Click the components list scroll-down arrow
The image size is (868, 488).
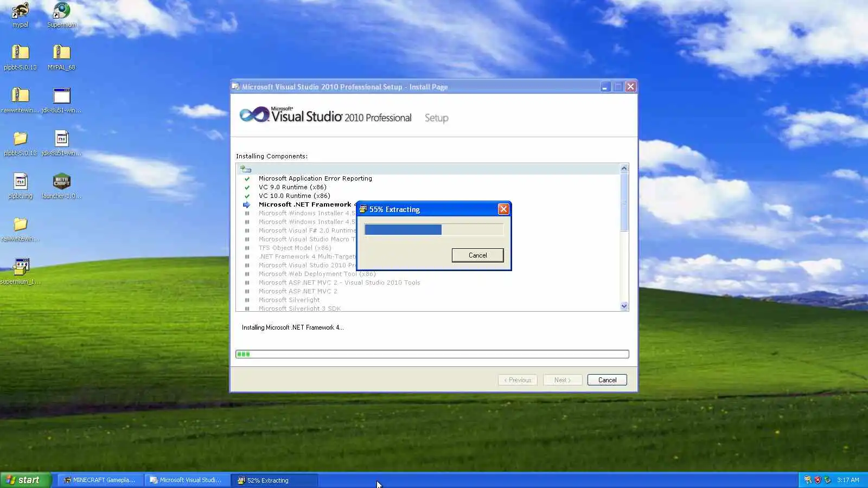[x=624, y=306]
